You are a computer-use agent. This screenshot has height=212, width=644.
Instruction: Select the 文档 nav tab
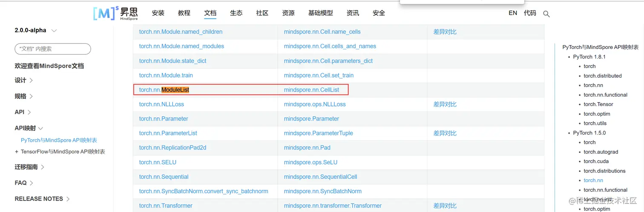tap(210, 13)
